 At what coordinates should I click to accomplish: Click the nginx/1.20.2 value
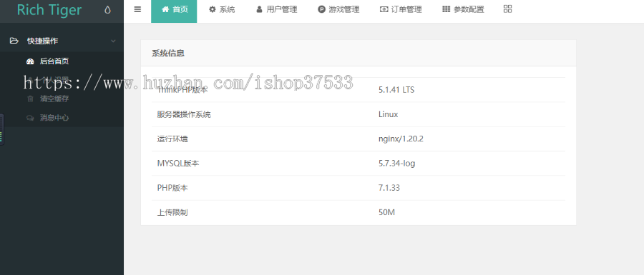click(401, 139)
